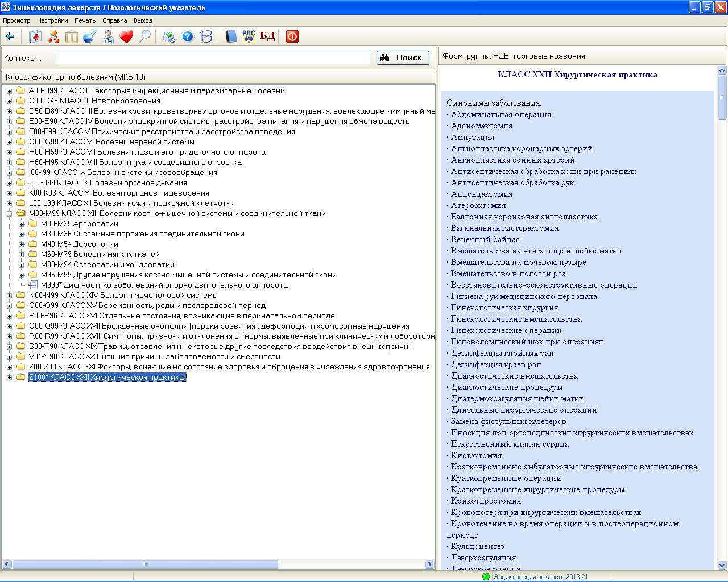Open the first-aid kit medicines icon

[x=35, y=36]
